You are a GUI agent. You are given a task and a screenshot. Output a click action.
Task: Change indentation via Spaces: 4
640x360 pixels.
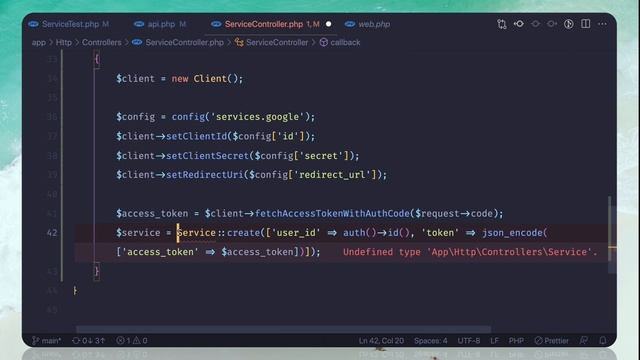431,340
